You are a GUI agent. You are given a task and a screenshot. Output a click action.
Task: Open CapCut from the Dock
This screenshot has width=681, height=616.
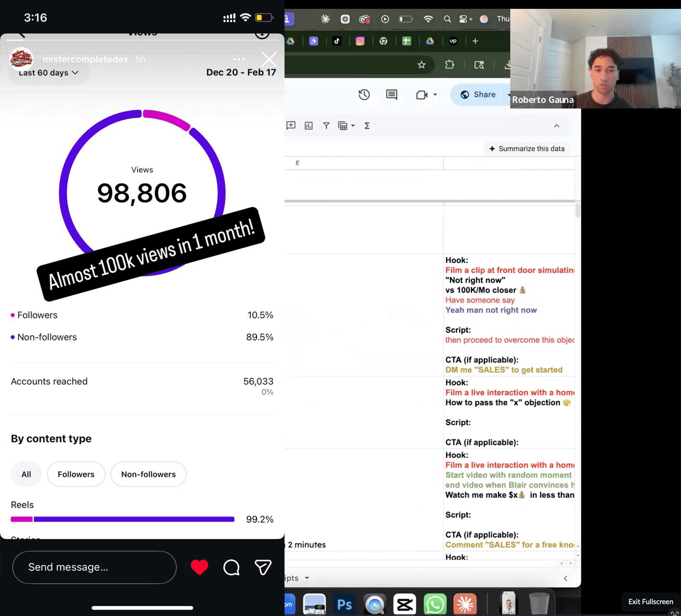pos(405,604)
